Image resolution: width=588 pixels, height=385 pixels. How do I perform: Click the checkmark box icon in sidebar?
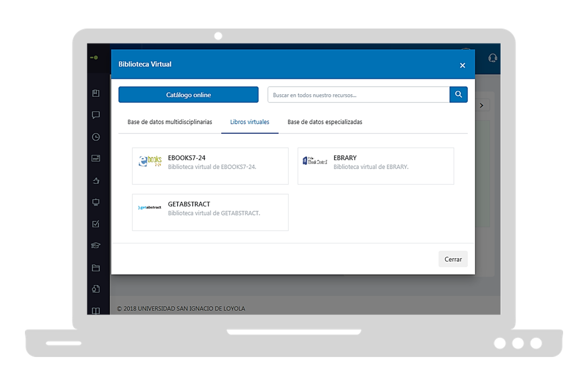[x=96, y=224]
